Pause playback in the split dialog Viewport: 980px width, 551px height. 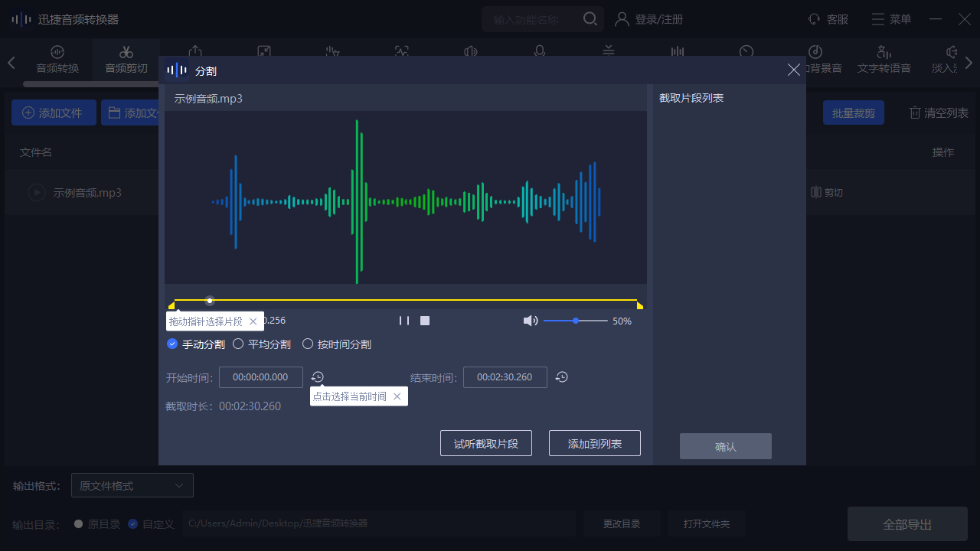(404, 321)
